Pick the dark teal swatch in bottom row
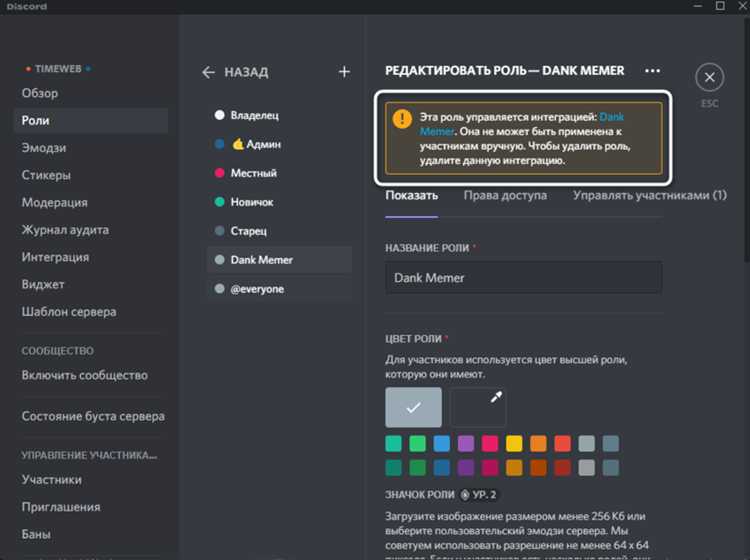750x560 pixels. [394, 468]
